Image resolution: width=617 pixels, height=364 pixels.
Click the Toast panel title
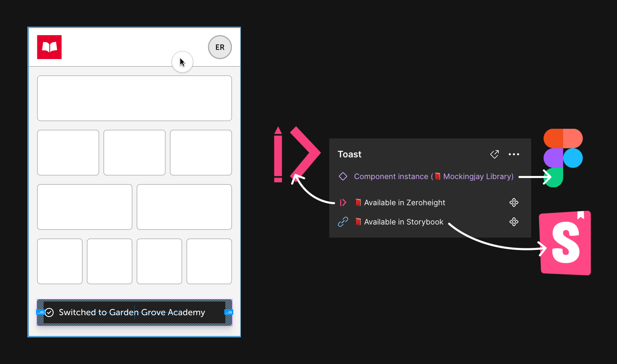click(x=349, y=154)
